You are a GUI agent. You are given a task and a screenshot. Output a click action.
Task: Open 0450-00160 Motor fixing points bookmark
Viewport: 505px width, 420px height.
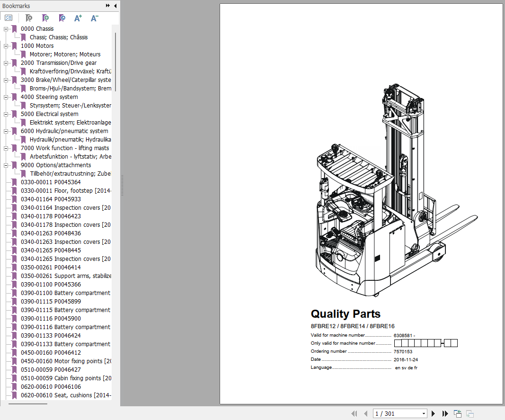[x=66, y=361]
